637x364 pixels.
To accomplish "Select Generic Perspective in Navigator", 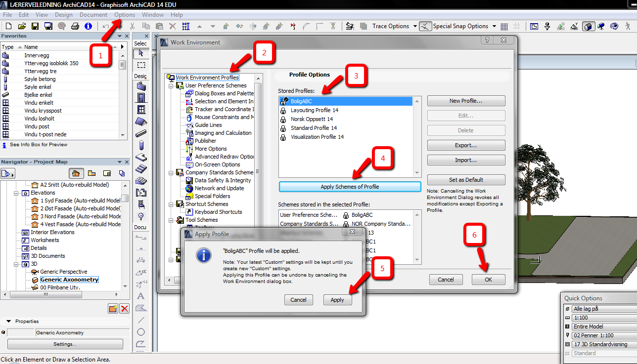I will pyautogui.click(x=64, y=272).
